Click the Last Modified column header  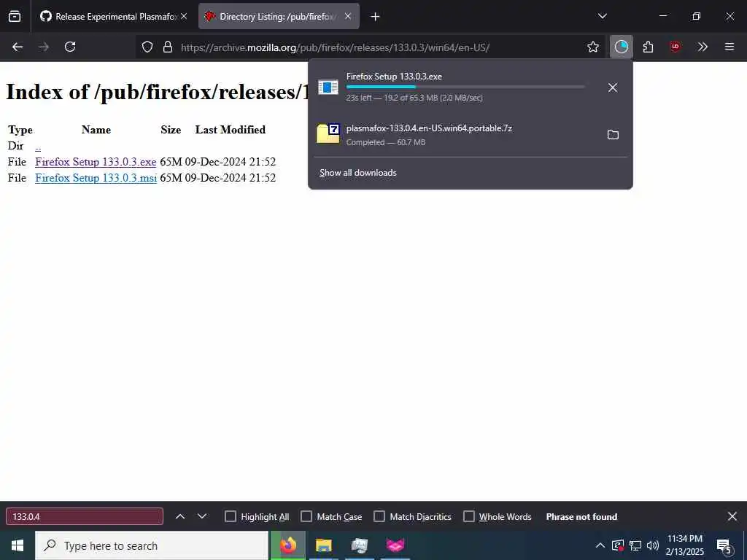pos(230,130)
